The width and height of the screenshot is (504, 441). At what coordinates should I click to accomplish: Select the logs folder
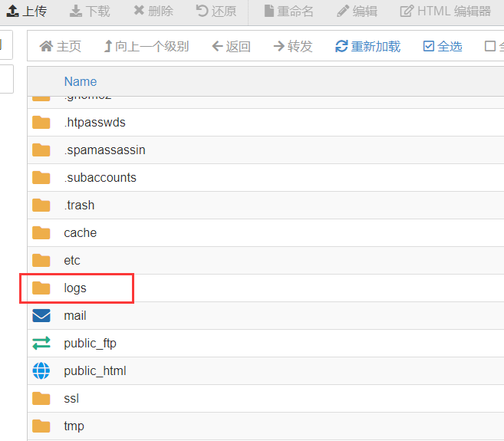[x=75, y=288]
